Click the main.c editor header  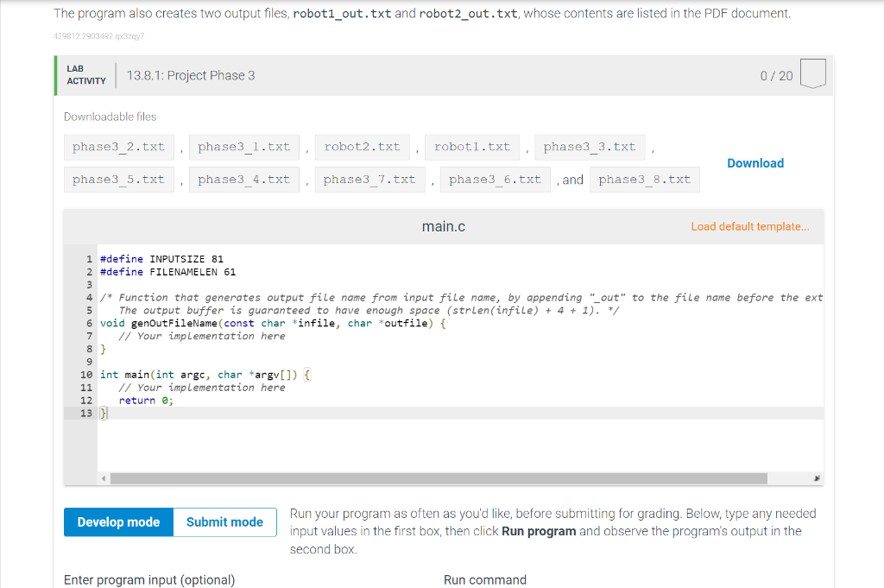coord(444,226)
